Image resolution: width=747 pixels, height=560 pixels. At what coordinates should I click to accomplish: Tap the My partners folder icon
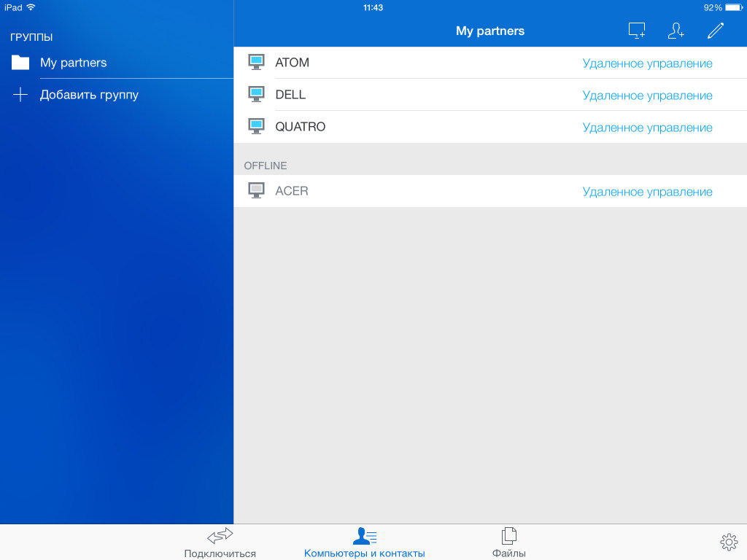tap(20, 63)
